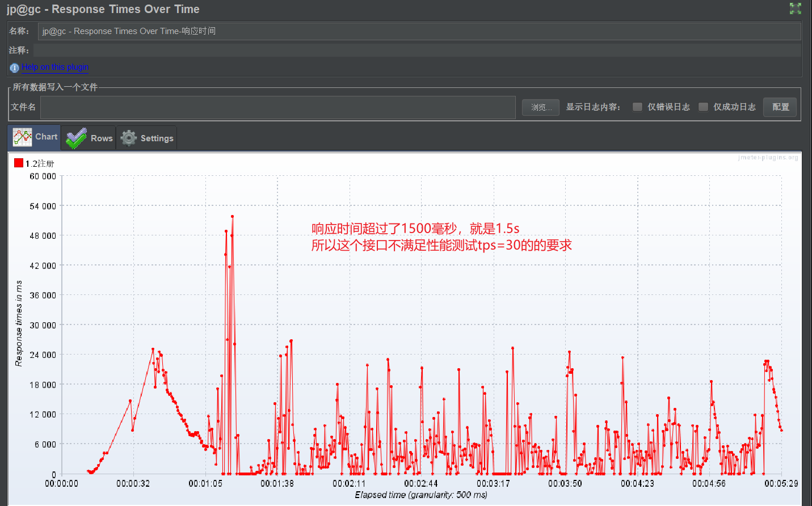This screenshot has height=506, width=812.
Task: Open the 'Help on this plugin' link
Action: point(55,67)
